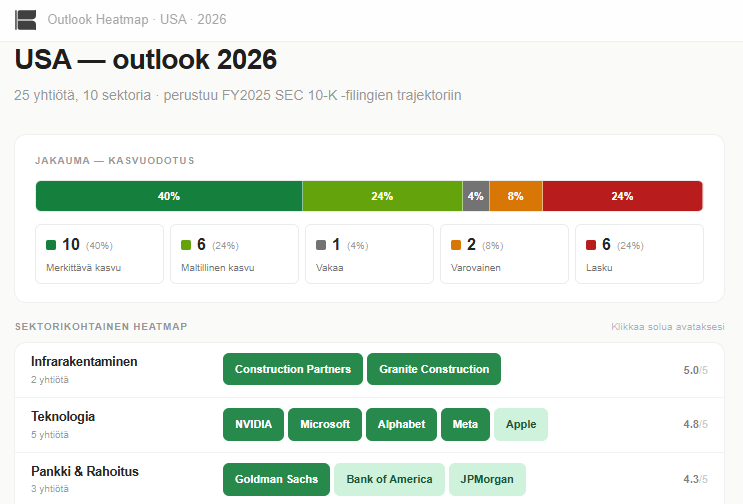Select the 40% dark green bar segment
The image size is (743, 504).
pos(169,196)
